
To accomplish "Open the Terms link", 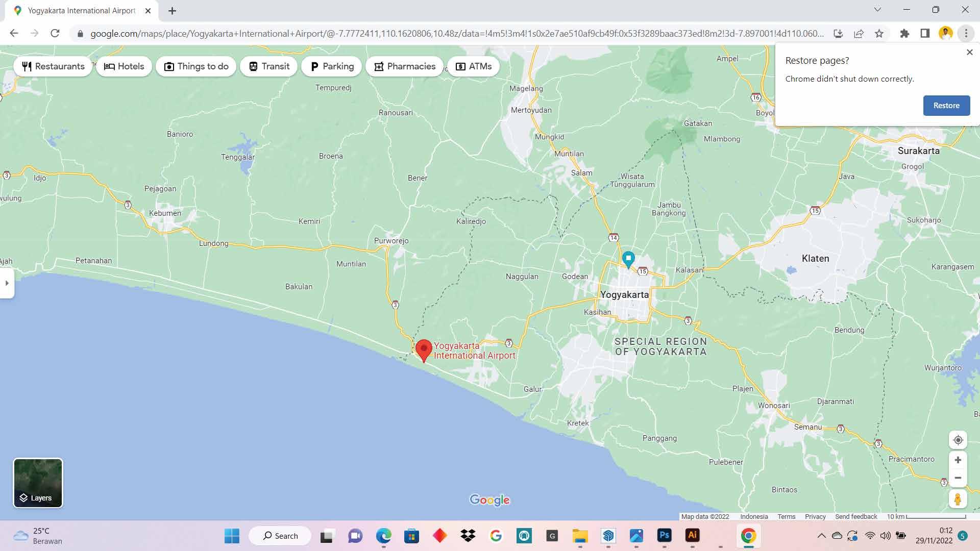I will tap(787, 517).
